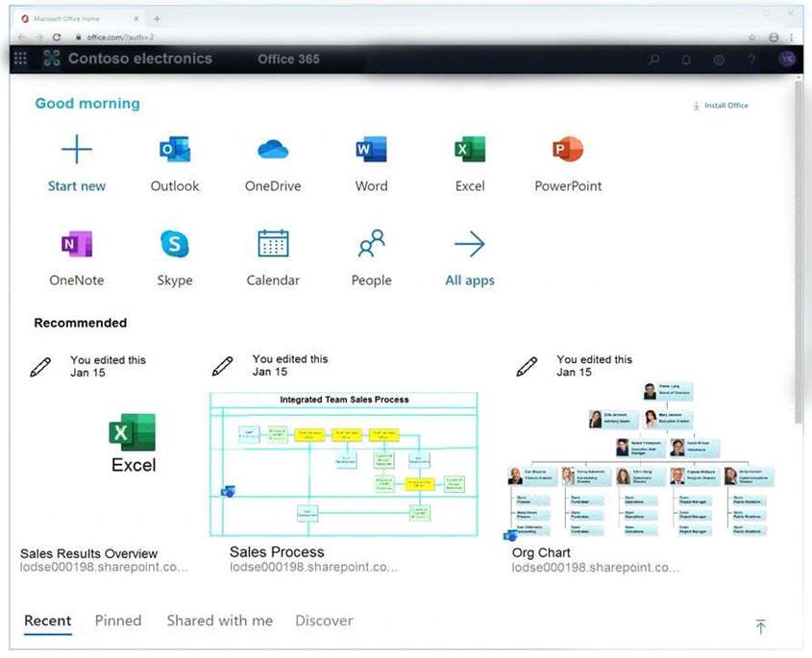Viewport: 812px width, 658px height.
Task: Click the Sales Process diagram thumbnail
Action: tap(344, 464)
